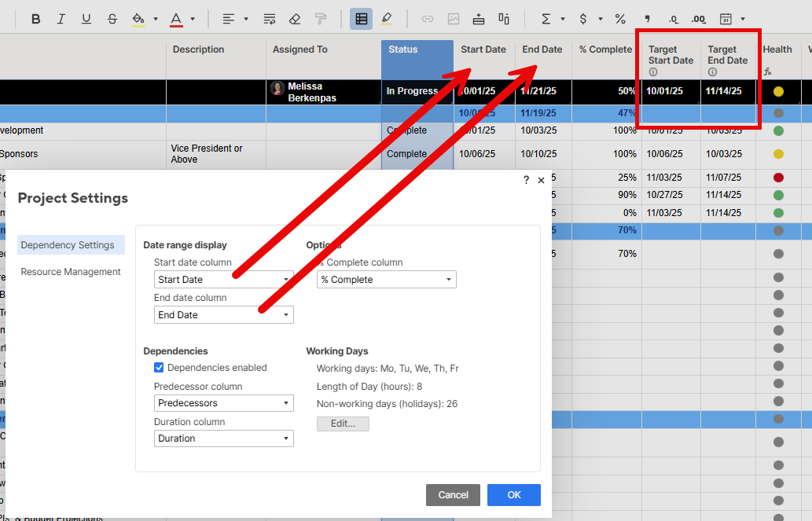812x521 pixels.
Task: Click the increase decimal icon
Action: (698, 20)
